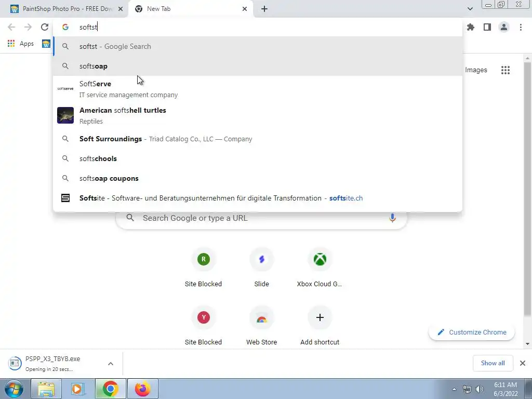This screenshot has height=399, width=532.
Task: Open Chrome three-dot menu
Action: tap(521, 27)
